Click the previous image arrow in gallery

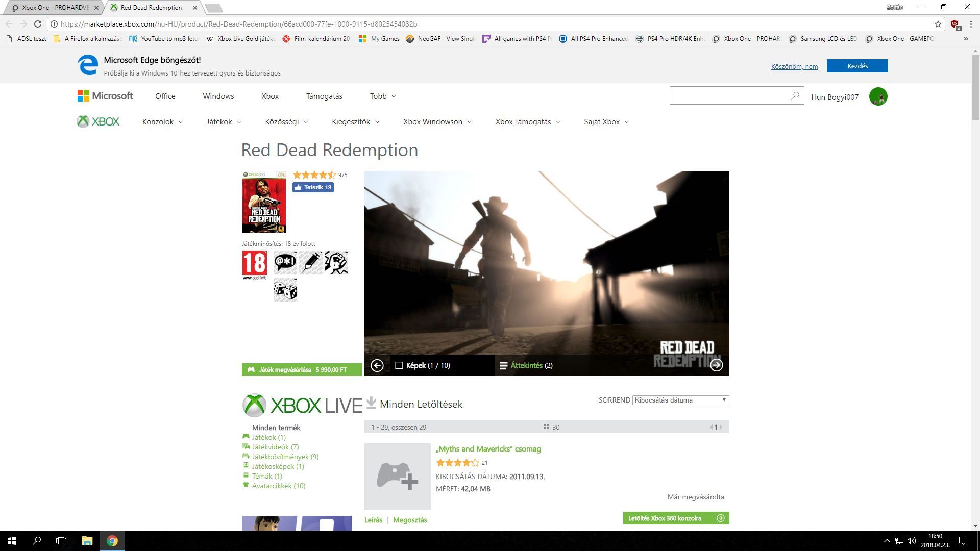point(377,365)
